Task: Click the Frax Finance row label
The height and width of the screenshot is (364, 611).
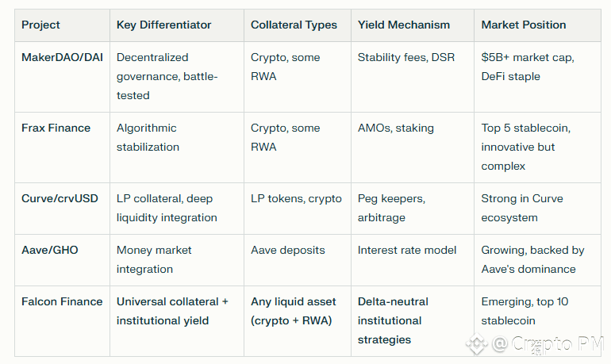Action: [x=56, y=128]
